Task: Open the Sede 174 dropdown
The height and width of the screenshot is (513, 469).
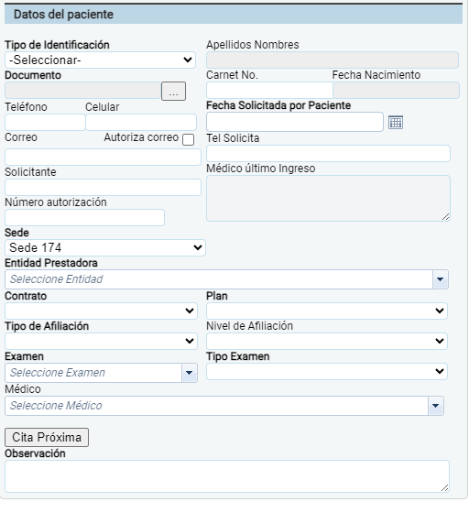Action: (x=105, y=248)
